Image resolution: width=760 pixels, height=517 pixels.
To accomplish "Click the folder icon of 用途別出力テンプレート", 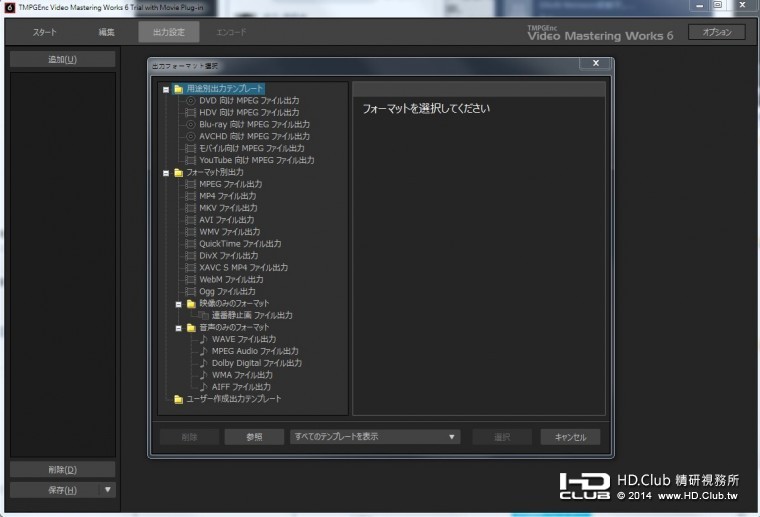I will coord(178,89).
